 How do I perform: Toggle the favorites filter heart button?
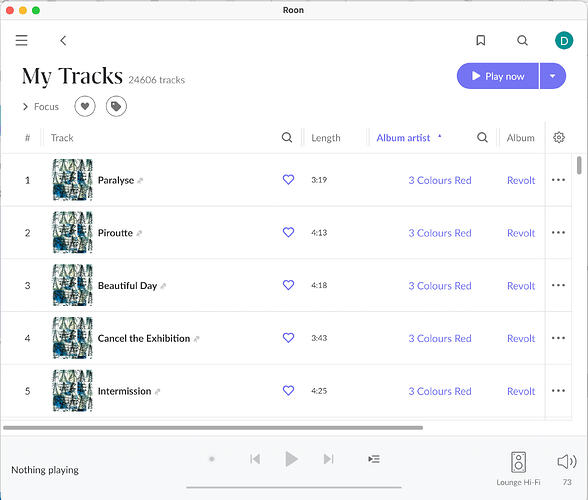click(85, 107)
